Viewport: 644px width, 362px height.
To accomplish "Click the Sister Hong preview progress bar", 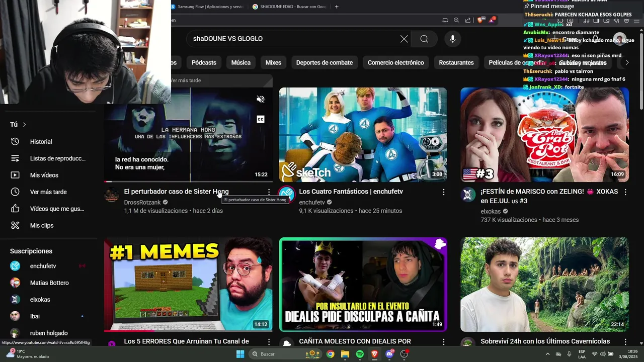I will [188, 181].
